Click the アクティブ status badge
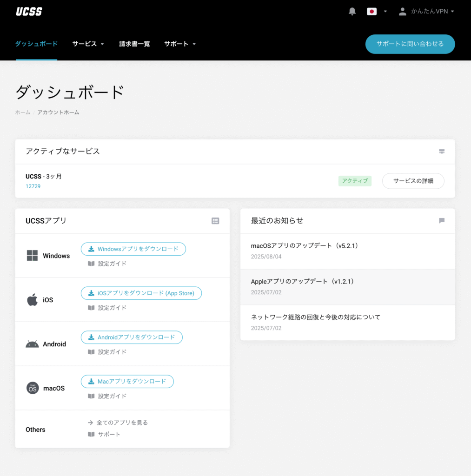The height and width of the screenshot is (476, 471). pos(355,181)
